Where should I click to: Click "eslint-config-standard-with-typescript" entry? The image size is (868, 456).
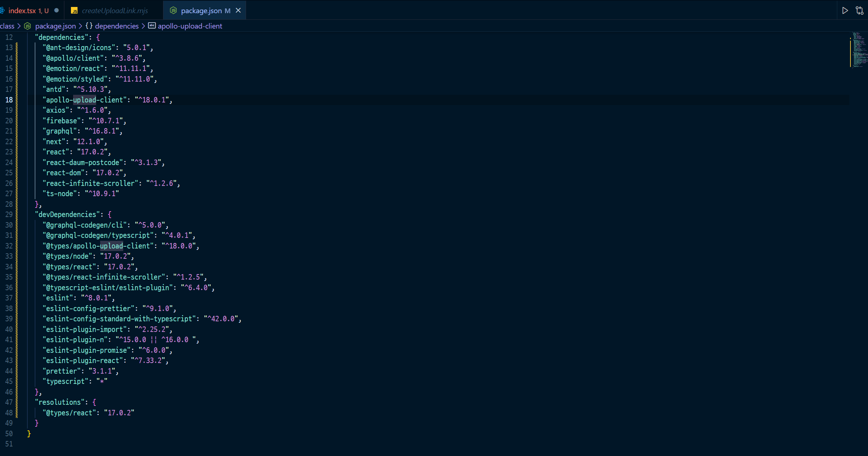tap(119, 319)
